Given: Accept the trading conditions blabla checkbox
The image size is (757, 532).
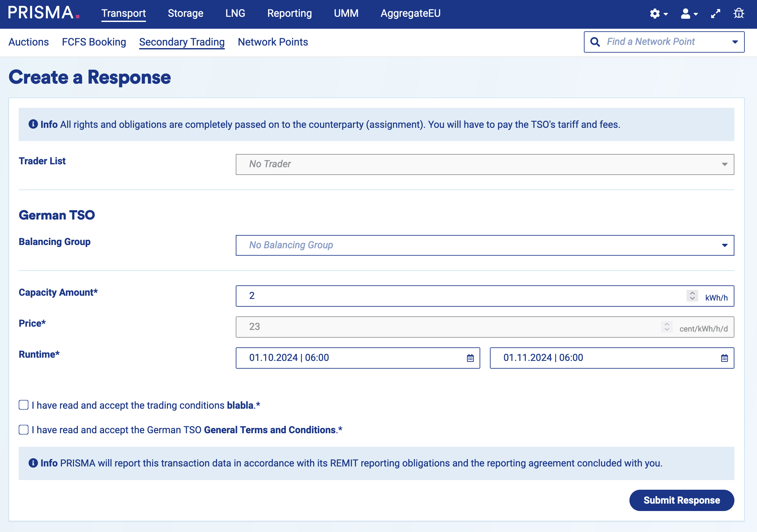Looking at the screenshot, I should coord(24,405).
